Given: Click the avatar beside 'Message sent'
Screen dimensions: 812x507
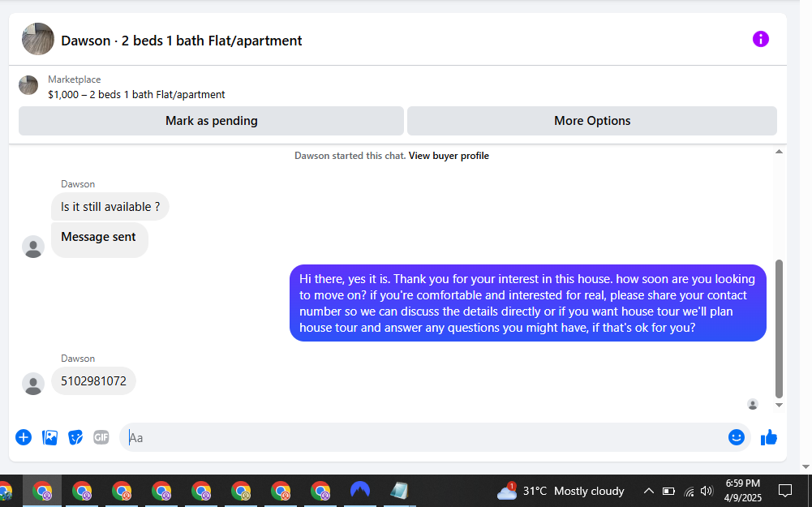Looking at the screenshot, I should pyautogui.click(x=33, y=247).
